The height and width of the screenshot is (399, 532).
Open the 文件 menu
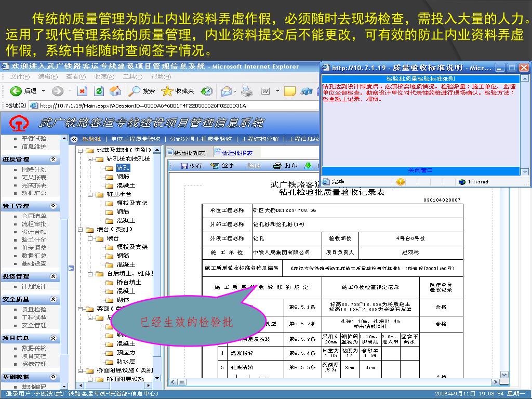pos(20,77)
